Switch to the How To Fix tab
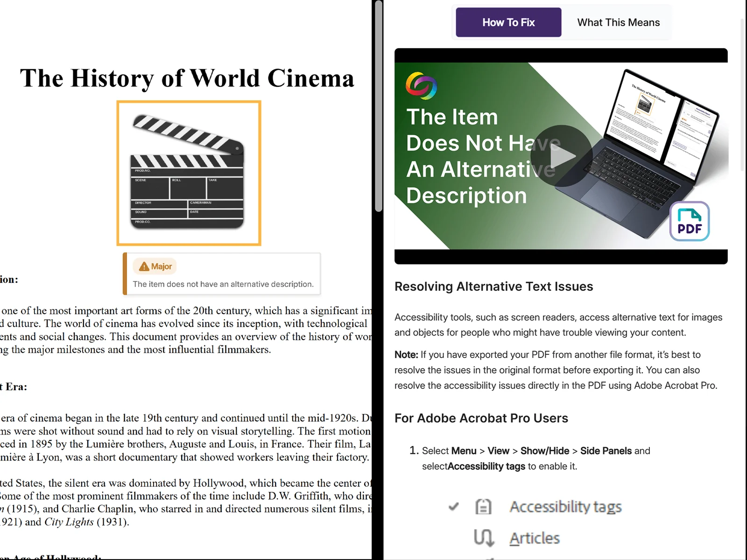 coord(508,22)
